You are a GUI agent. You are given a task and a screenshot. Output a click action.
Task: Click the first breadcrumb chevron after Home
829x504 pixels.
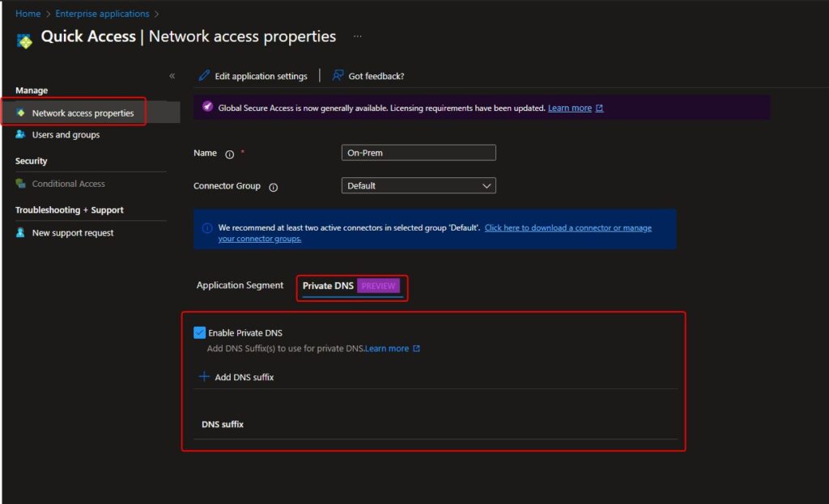(x=48, y=14)
